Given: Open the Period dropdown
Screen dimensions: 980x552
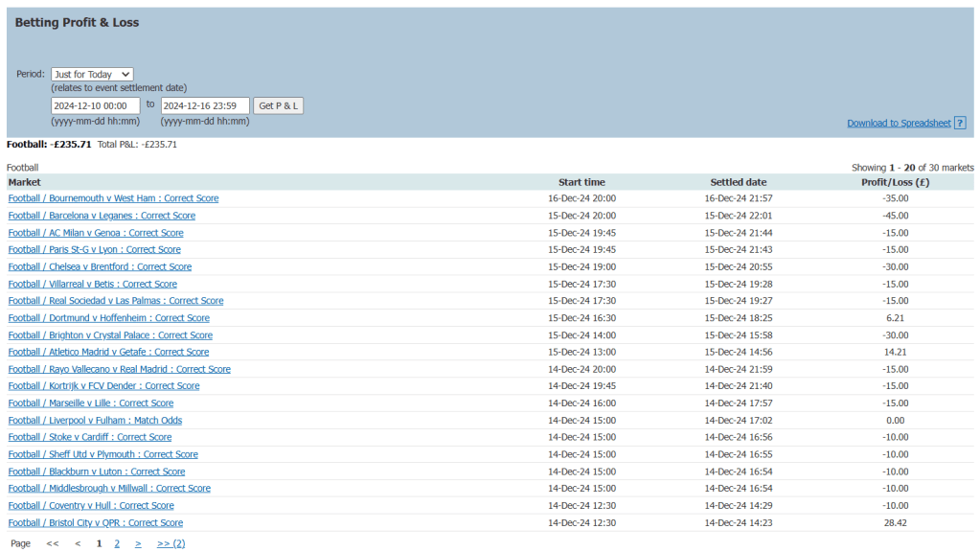Looking at the screenshot, I should (x=92, y=74).
